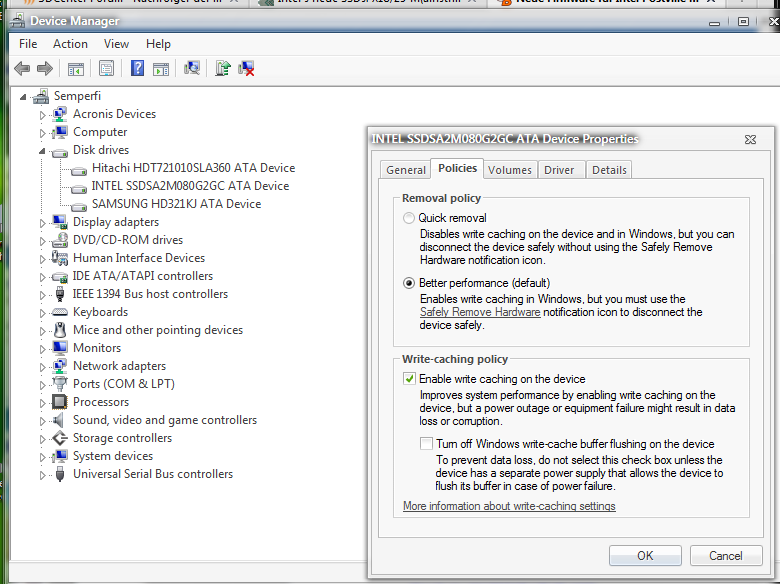Expand the Display adapters arrow
Screen dimensions: 780x584
[42, 223]
